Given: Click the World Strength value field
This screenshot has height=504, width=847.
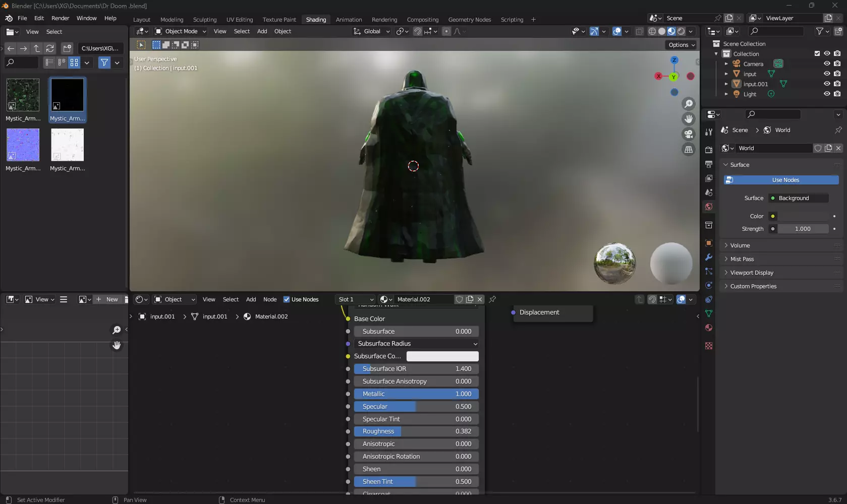Looking at the screenshot, I should (803, 229).
